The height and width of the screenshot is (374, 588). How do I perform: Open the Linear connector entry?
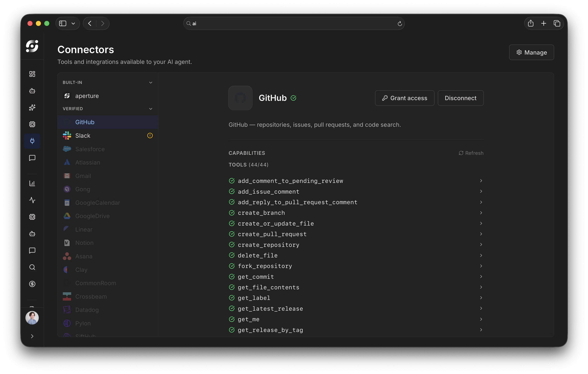tap(108, 230)
